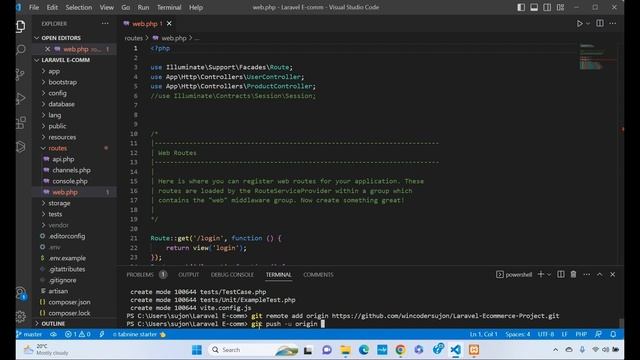The width and height of the screenshot is (640, 360).
Task: Click the editor minimap
Action: coord(598,57)
